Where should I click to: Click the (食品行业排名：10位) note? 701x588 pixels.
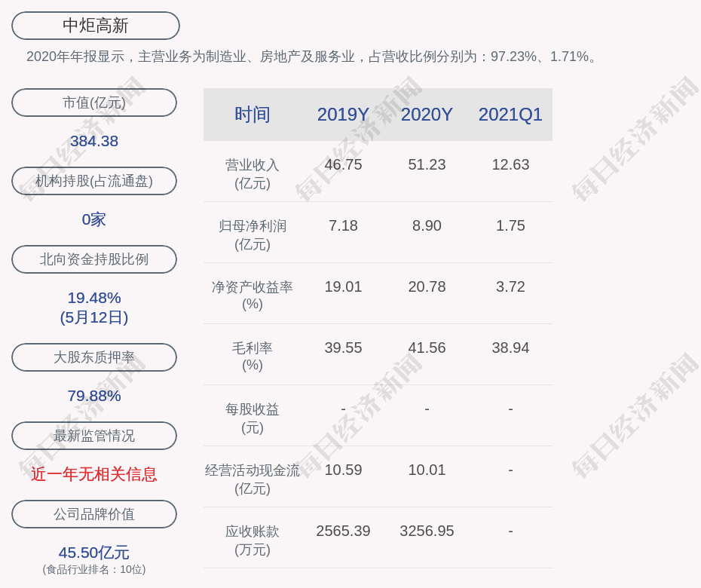pyautogui.click(x=94, y=569)
